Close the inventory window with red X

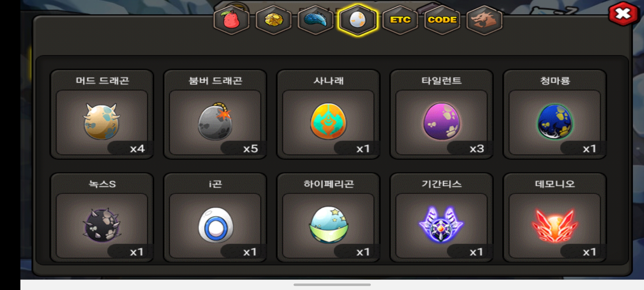click(x=623, y=13)
